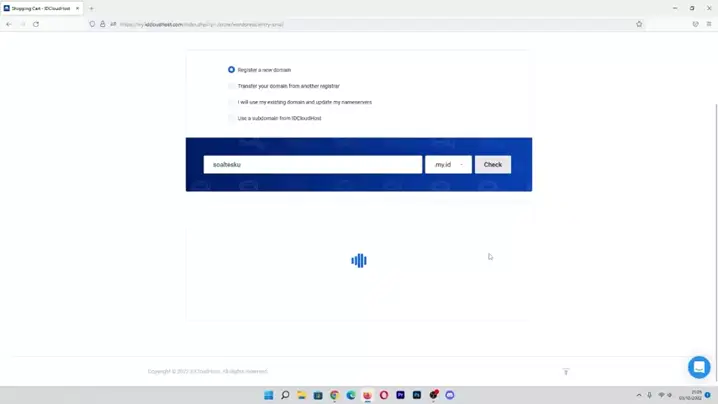Go back using the browser back arrow
718x404 pixels.
click(9, 24)
